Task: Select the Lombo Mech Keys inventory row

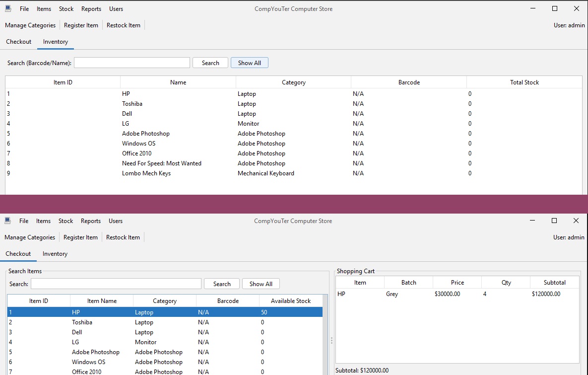Action: pyautogui.click(x=146, y=173)
